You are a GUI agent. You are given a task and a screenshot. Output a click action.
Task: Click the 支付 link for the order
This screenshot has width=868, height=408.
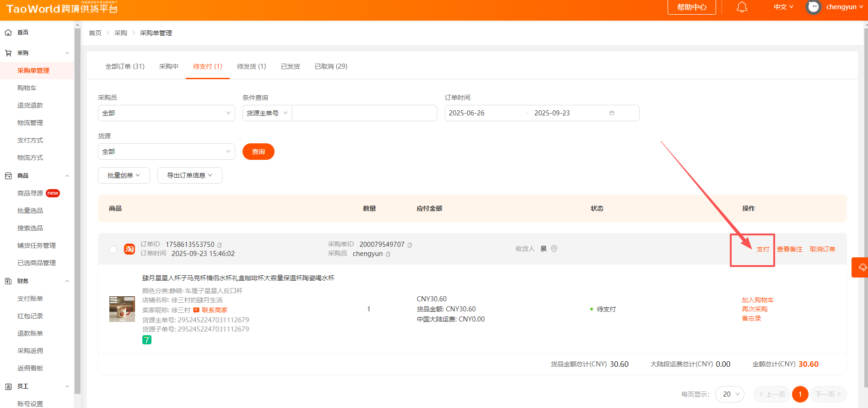point(762,249)
